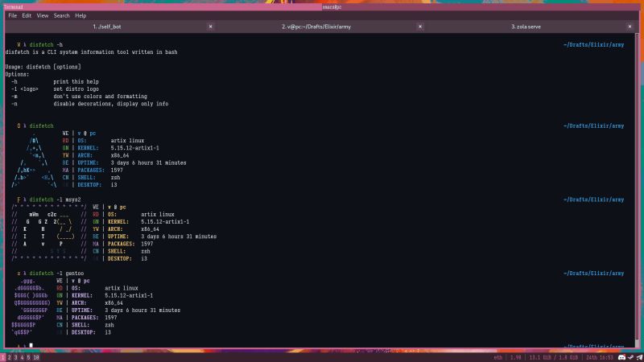The image size is (644, 362).
Task: Click the ~/Drafts/Elixir/army path beside 'disfetch -h'
Action: 593,45
